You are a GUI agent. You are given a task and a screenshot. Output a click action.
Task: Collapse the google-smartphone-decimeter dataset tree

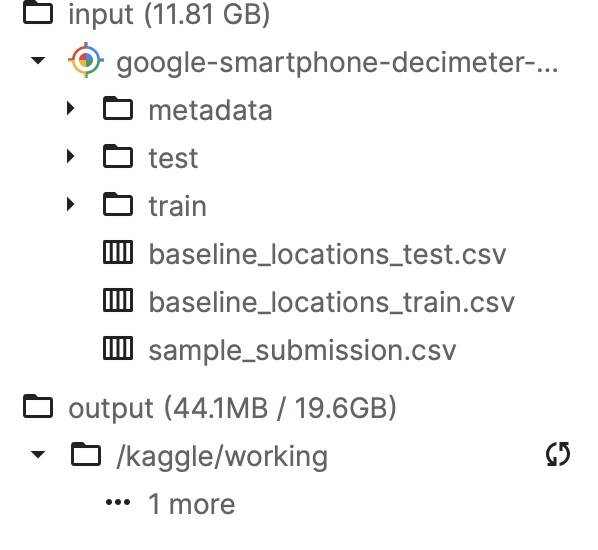(38, 60)
